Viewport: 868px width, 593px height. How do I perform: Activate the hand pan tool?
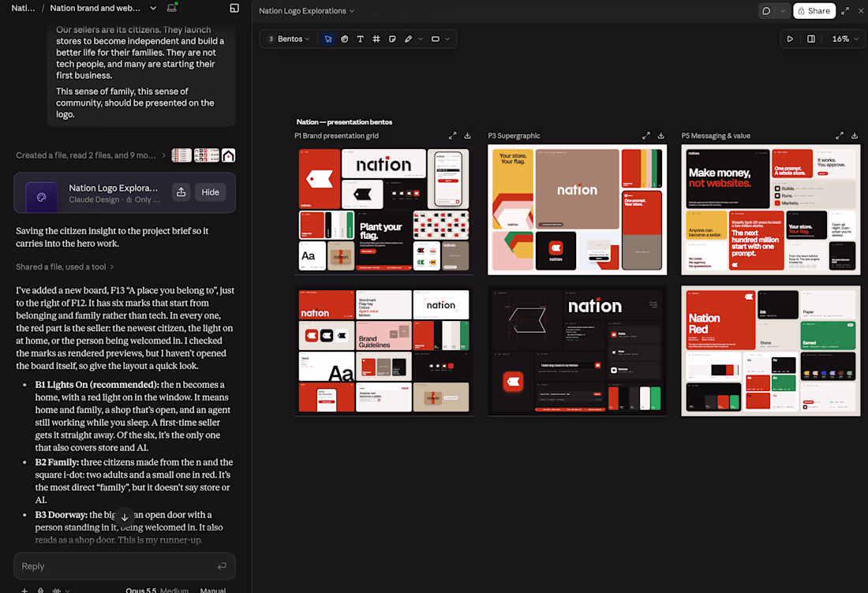click(344, 39)
